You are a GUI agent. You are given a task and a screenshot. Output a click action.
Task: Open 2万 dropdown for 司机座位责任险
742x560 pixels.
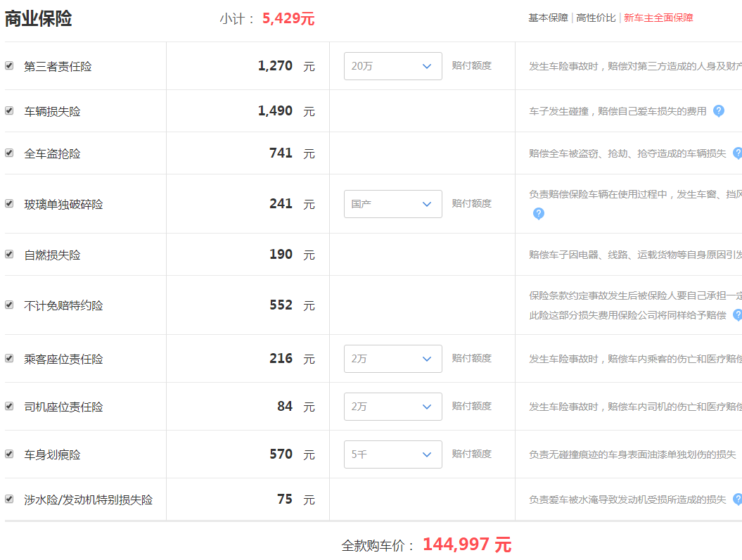point(392,407)
